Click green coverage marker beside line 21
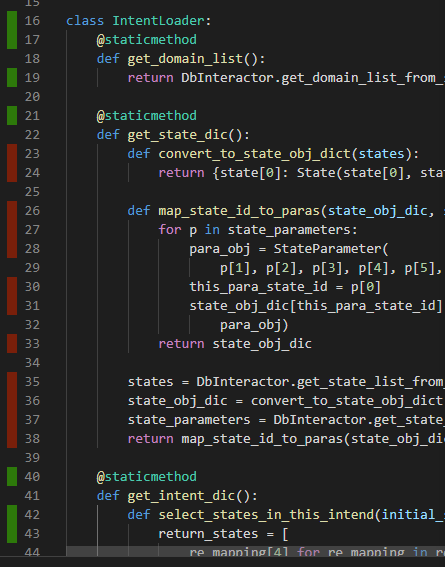445x567 pixels. 12,115
